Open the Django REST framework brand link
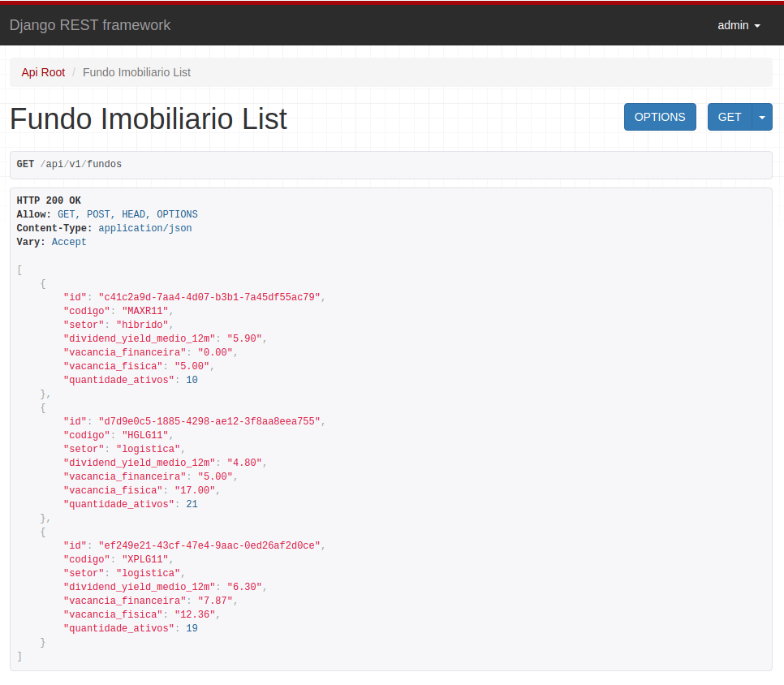Image resolution: width=784 pixels, height=685 pixels. (90, 25)
